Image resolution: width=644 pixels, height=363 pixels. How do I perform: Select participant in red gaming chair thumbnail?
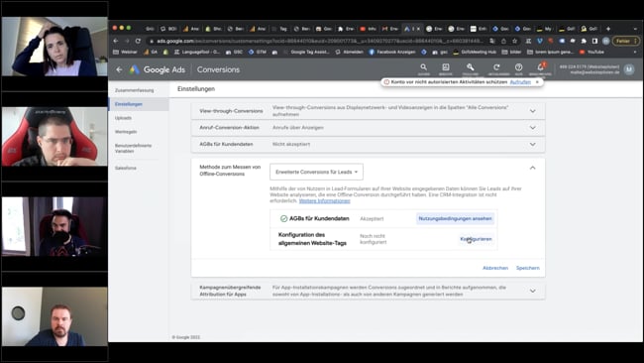point(54,137)
